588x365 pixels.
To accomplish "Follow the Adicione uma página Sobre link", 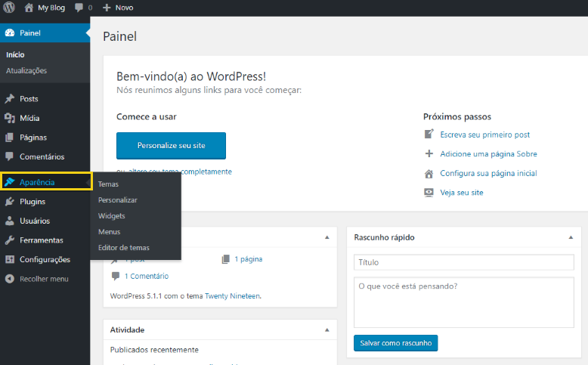I will click(489, 154).
